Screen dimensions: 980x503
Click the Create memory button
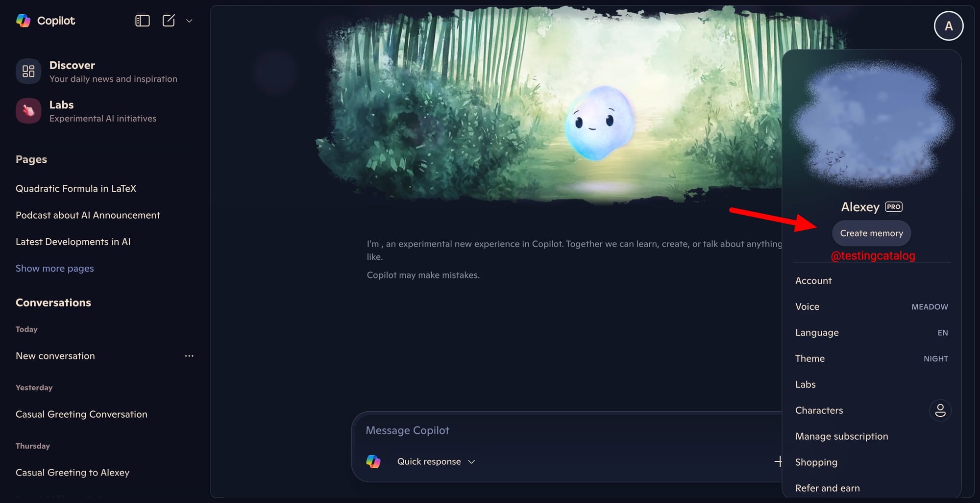(x=871, y=233)
